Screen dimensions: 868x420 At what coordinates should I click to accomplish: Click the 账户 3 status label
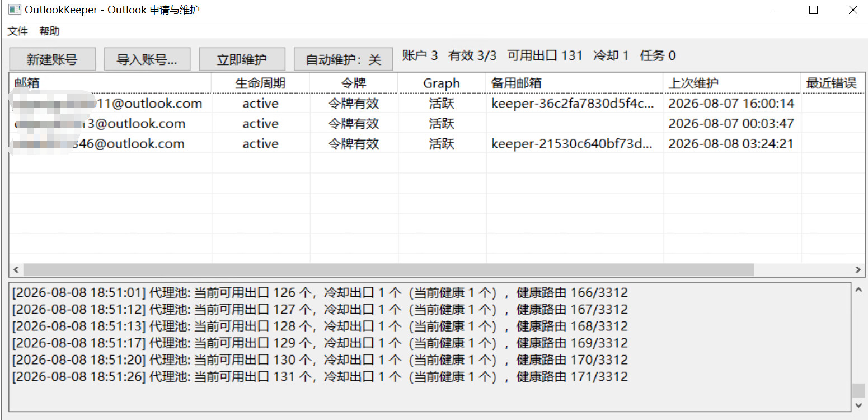click(420, 55)
